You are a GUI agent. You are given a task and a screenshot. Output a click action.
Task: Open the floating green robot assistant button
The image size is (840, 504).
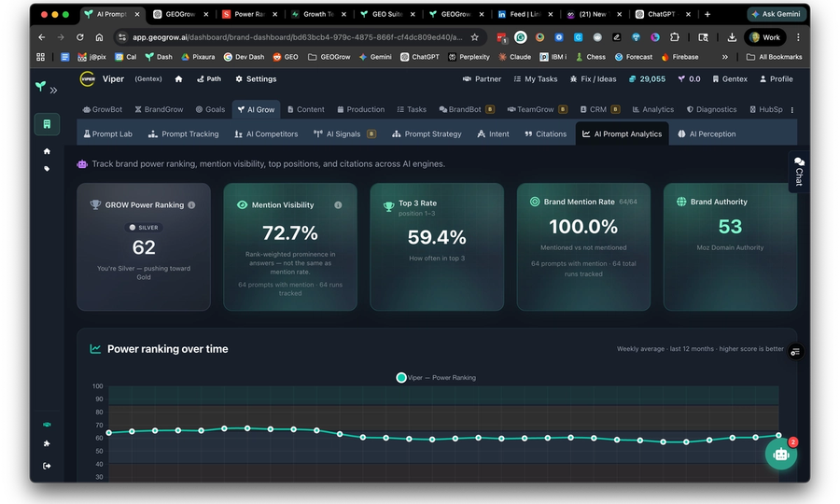click(x=780, y=455)
